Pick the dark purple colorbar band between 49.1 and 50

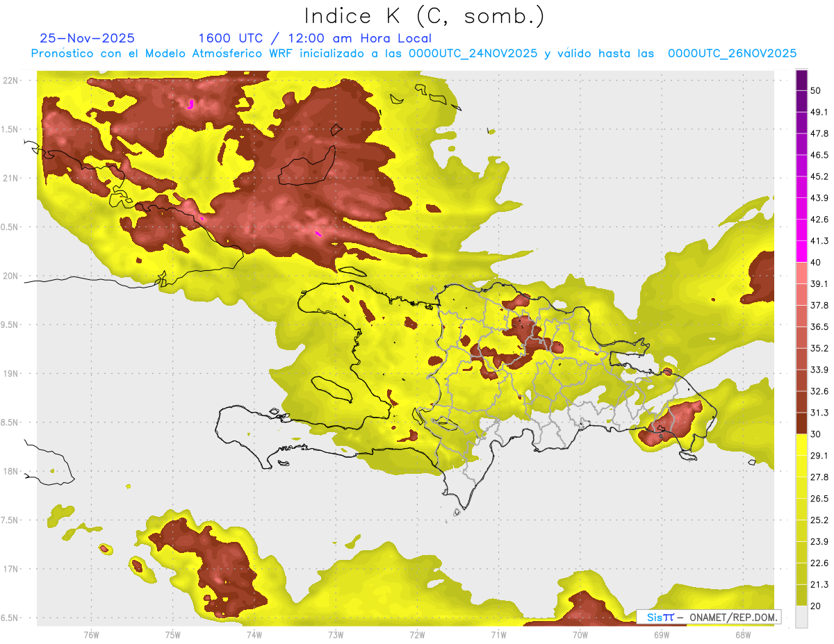point(801,101)
